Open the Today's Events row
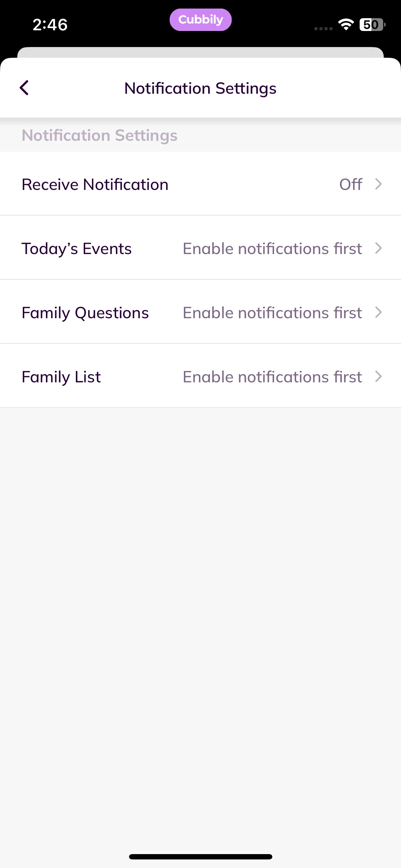 (77, 248)
